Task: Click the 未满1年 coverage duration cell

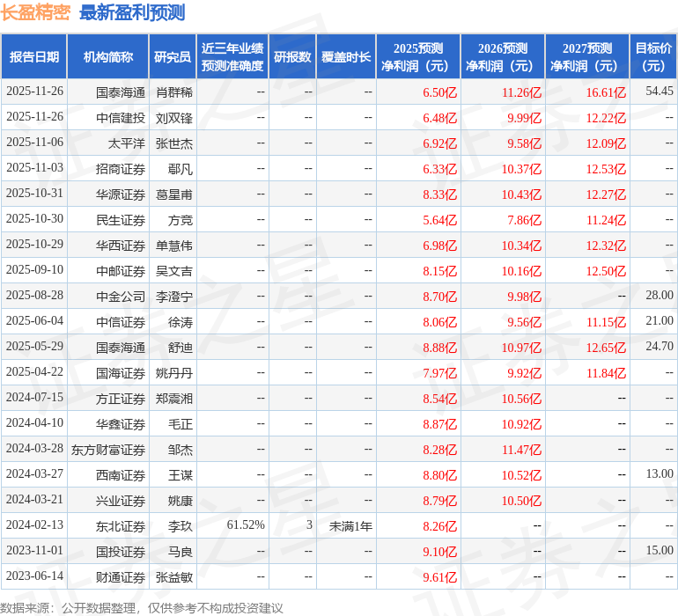Action: pos(350,525)
